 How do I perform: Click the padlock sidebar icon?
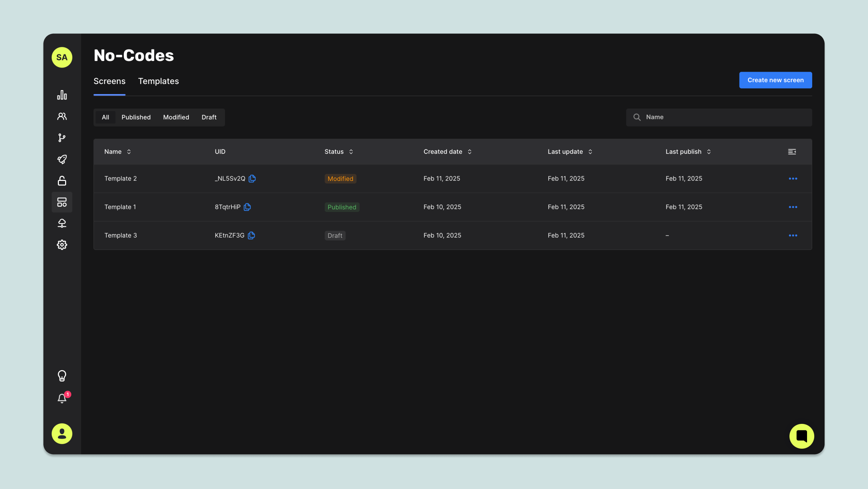click(x=62, y=181)
